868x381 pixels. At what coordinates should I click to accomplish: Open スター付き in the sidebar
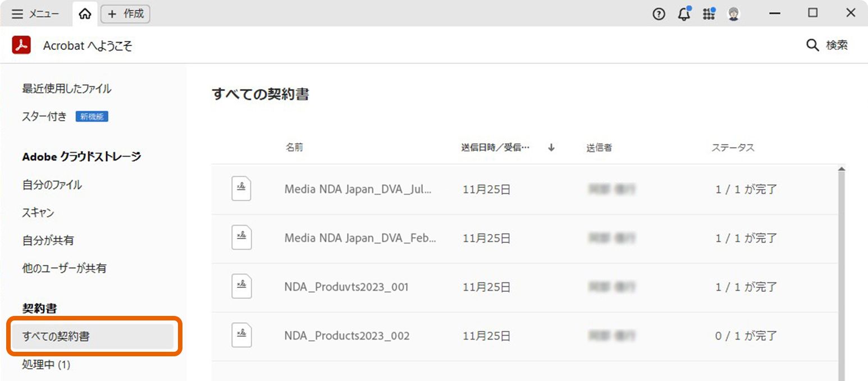point(44,117)
